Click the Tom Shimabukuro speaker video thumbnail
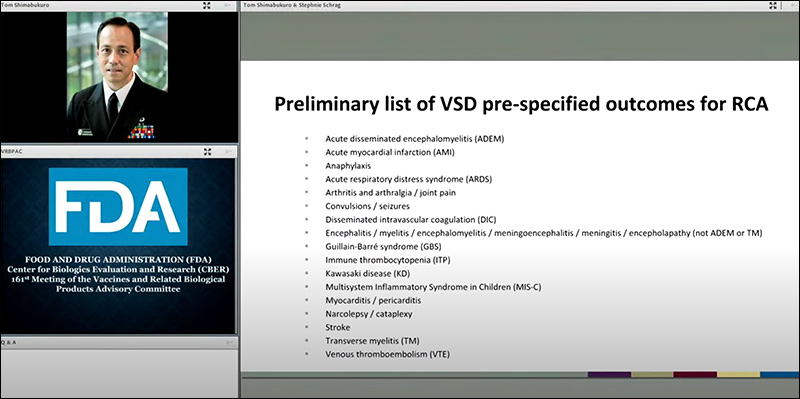 tap(117, 77)
